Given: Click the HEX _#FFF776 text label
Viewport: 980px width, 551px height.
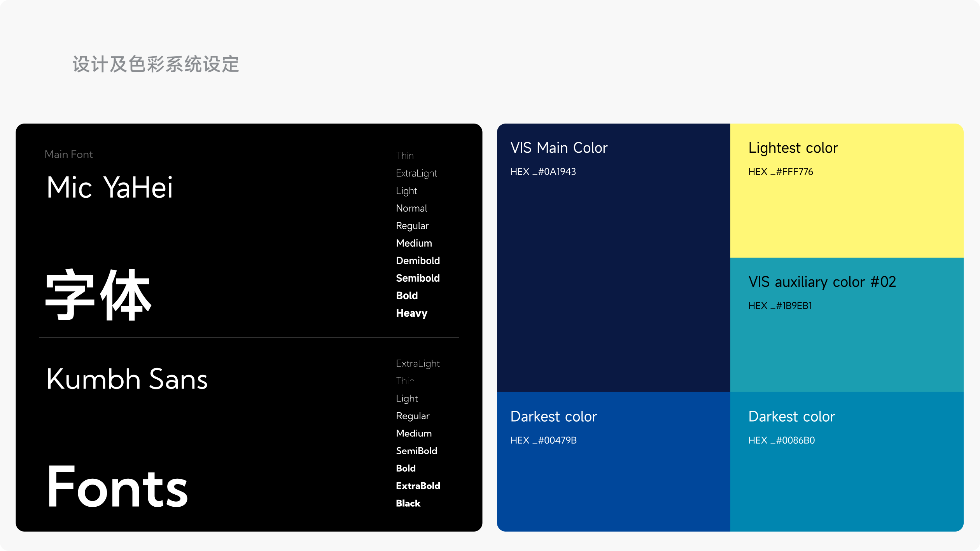Looking at the screenshot, I should 780,172.
